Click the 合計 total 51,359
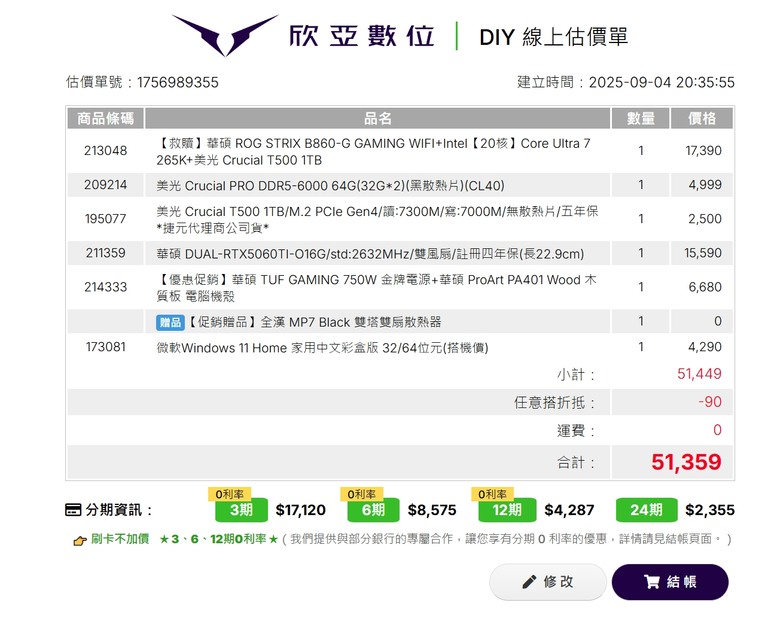The image size is (780, 621). [x=686, y=462]
